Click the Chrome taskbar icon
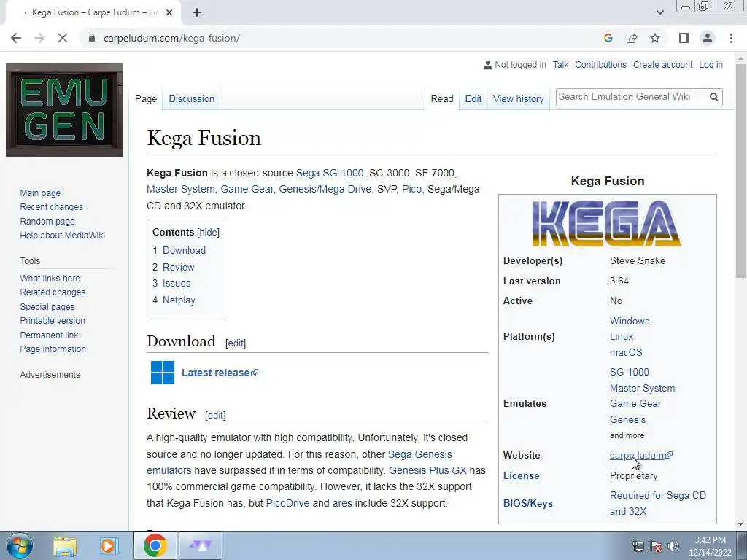 [x=155, y=545]
